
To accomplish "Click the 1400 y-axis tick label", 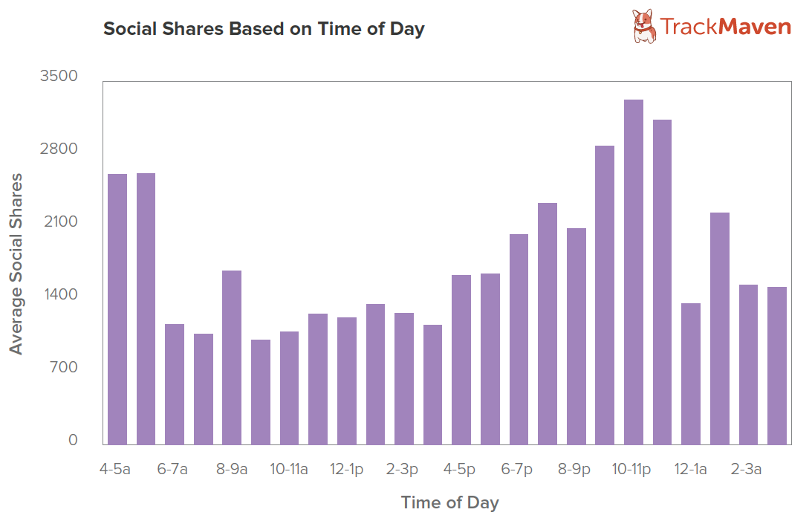I will [60, 294].
